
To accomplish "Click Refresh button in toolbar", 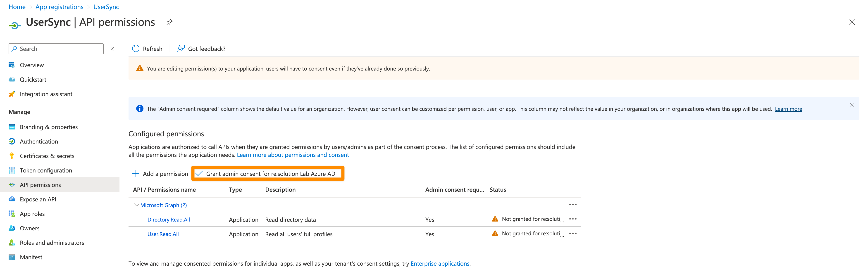I will coord(147,49).
